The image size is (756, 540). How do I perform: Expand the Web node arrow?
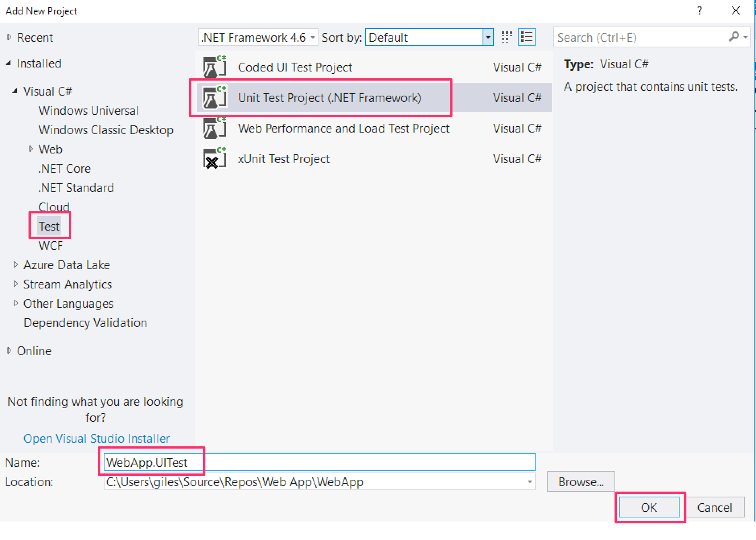(x=31, y=149)
